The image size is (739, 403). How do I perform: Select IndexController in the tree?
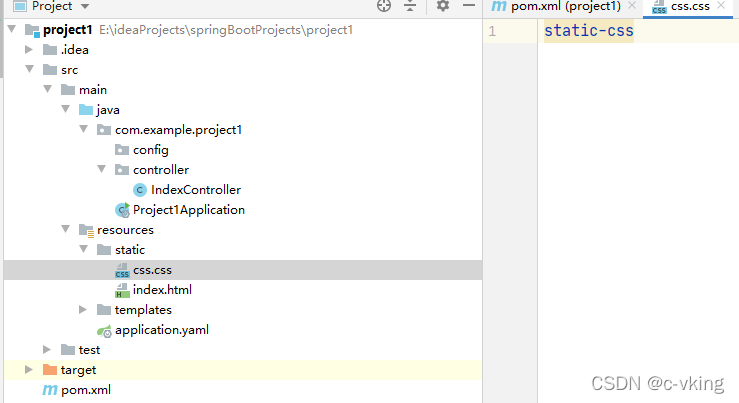[196, 189]
